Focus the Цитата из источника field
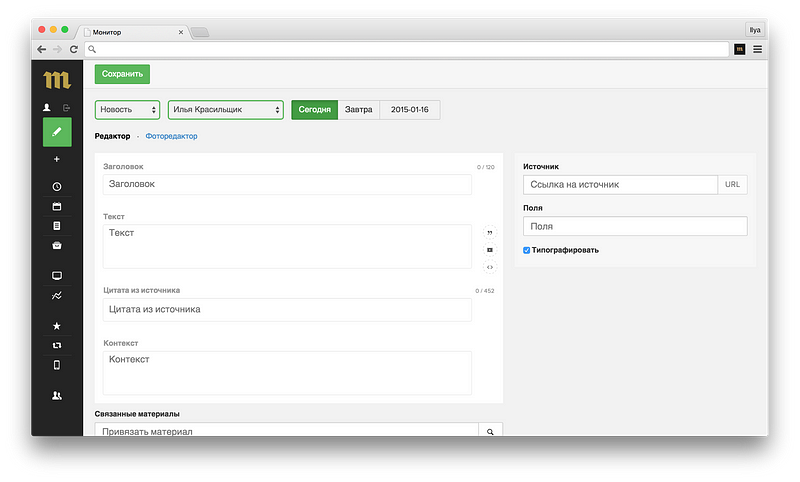The height and width of the screenshot is (482, 800). [x=287, y=310]
